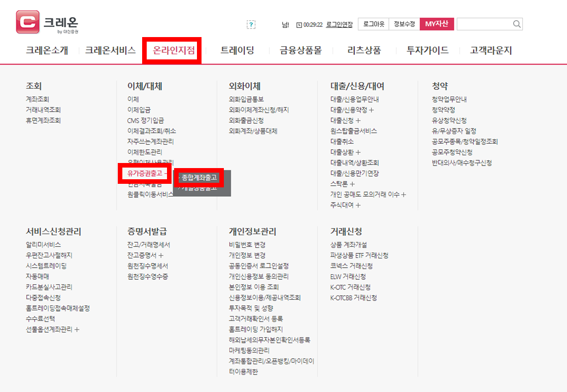Viewport: 567px width, 392px height.
Task: Open 잔고/거래명세서 link
Action: [149, 245]
